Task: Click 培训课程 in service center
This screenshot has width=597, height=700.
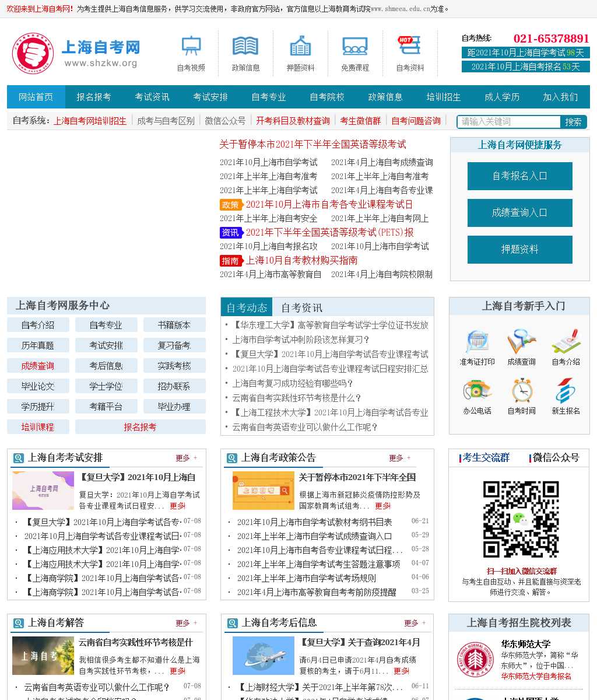Action: 38,427
